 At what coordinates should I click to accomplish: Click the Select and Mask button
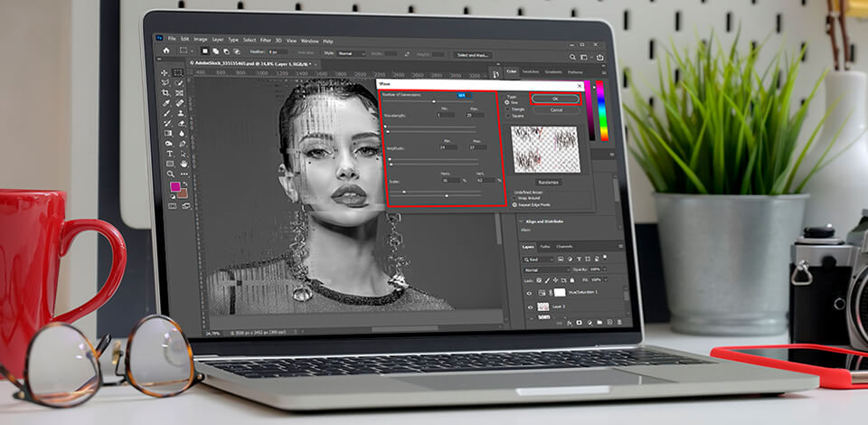tap(472, 55)
